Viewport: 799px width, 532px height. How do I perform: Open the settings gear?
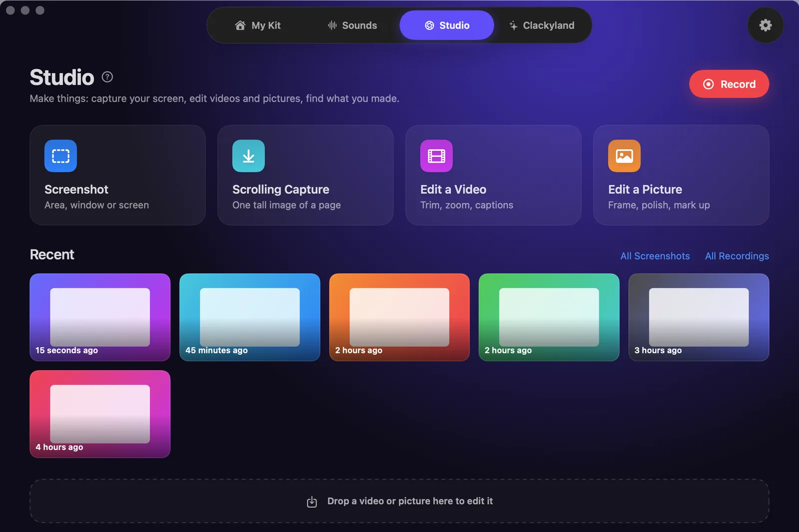coord(765,25)
